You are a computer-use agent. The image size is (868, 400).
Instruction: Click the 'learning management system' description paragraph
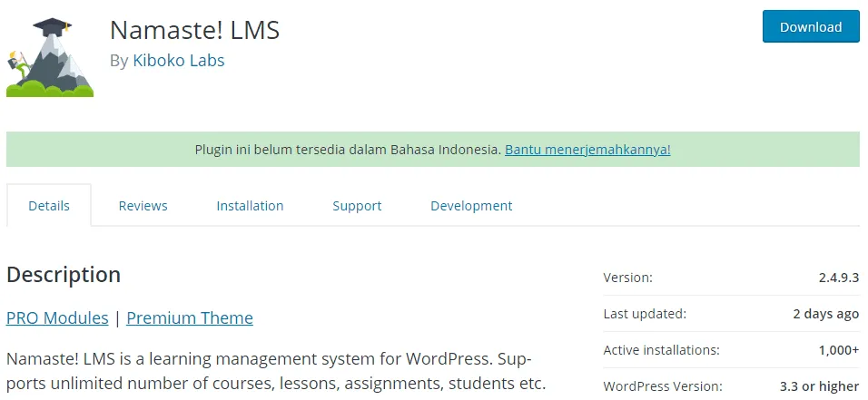point(276,371)
